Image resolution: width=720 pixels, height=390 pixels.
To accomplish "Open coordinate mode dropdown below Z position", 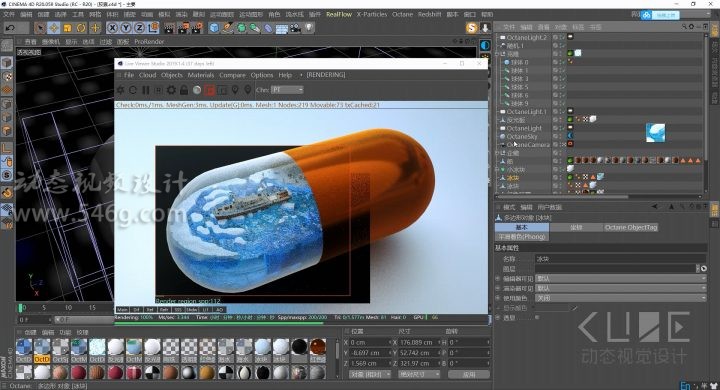I will 370,374.
